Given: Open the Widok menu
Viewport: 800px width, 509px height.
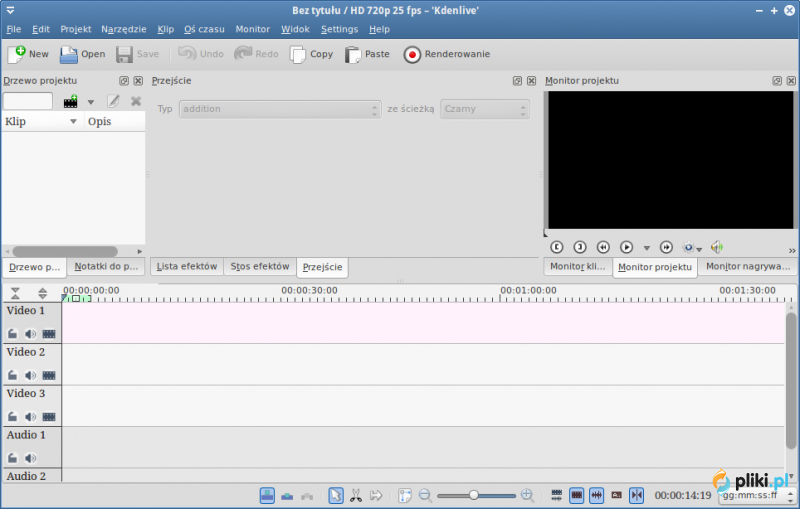Looking at the screenshot, I should (x=295, y=29).
